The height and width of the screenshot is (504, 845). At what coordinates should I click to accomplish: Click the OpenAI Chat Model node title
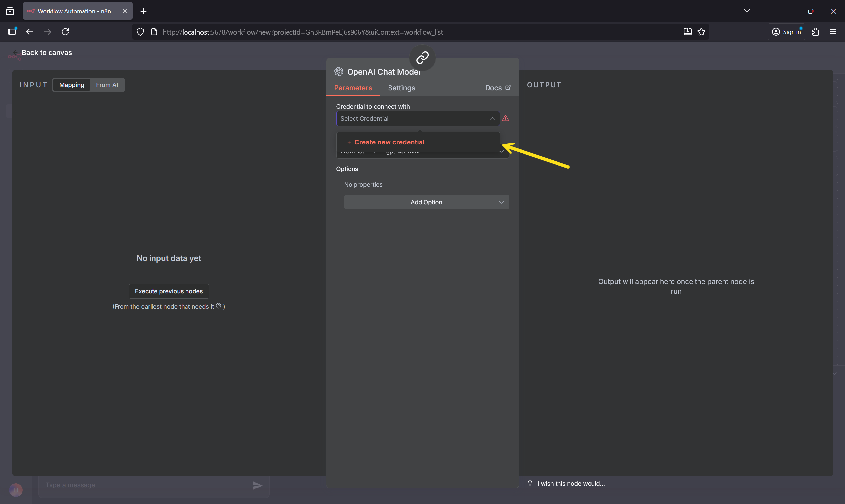pos(384,72)
